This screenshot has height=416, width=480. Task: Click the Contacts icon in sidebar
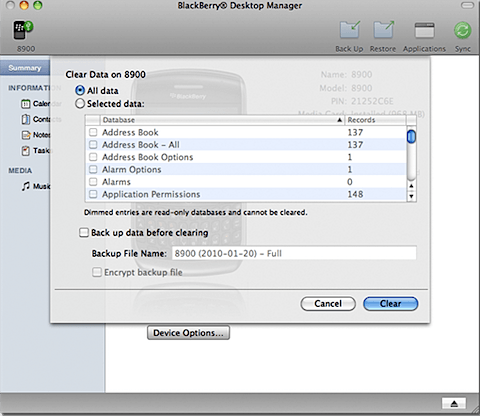26,119
